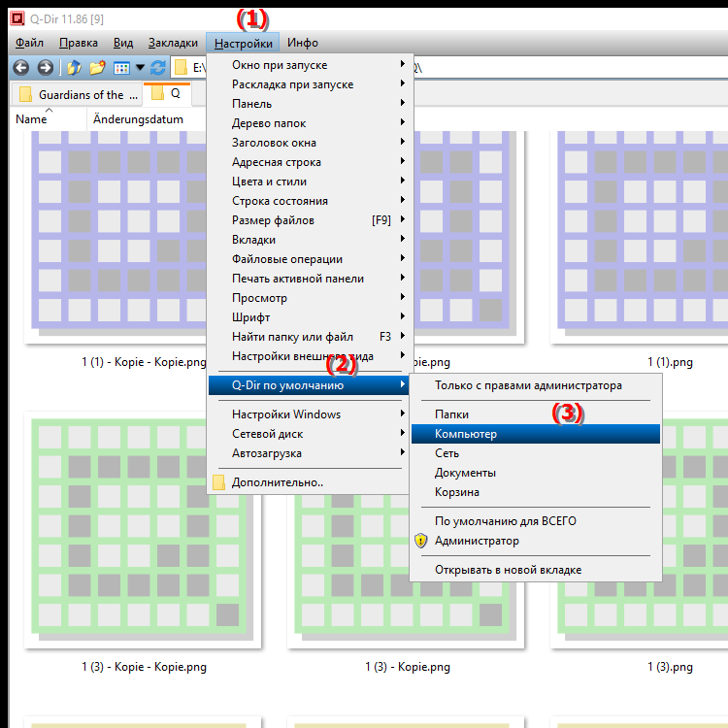
Task: Select По умолчанию для ВСЕГО
Action: pyautogui.click(x=535, y=521)
